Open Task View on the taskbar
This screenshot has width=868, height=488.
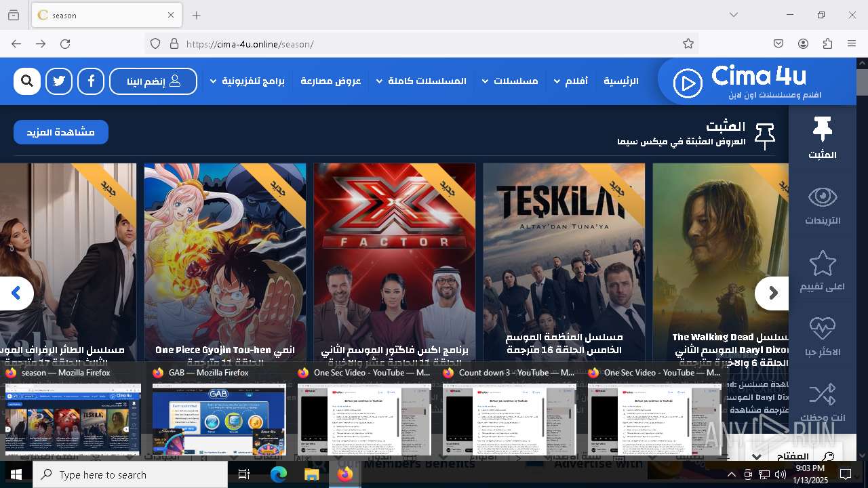coord(245,474)
